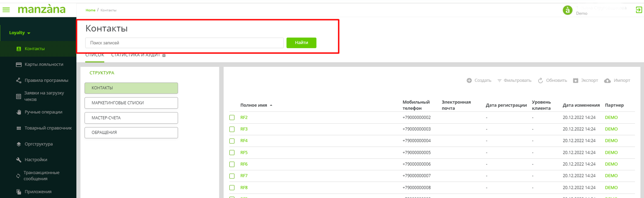Click the Refresh icon

click(540, 81)
